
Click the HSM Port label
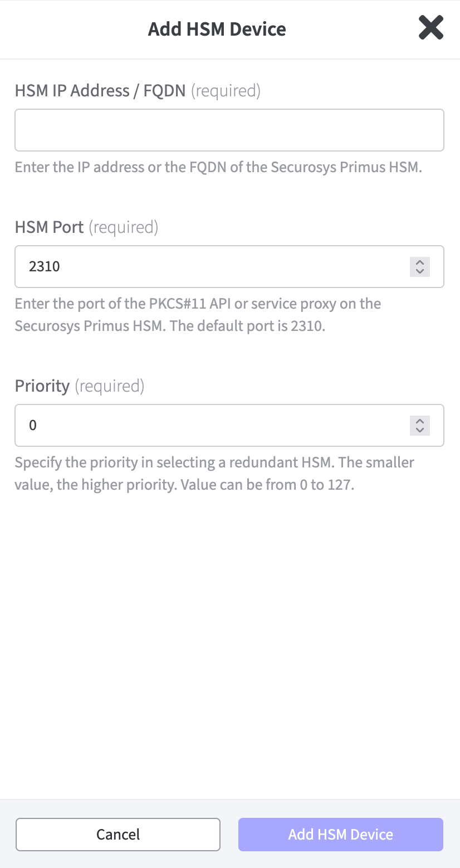(x=49, y=227)
